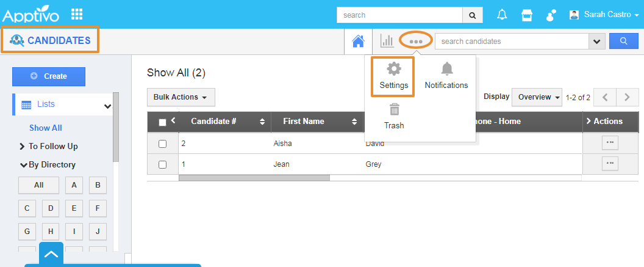Click Sarah Castro's avatar picture
The height and width of the screenshot is (267, 644).
pos(574,15)
